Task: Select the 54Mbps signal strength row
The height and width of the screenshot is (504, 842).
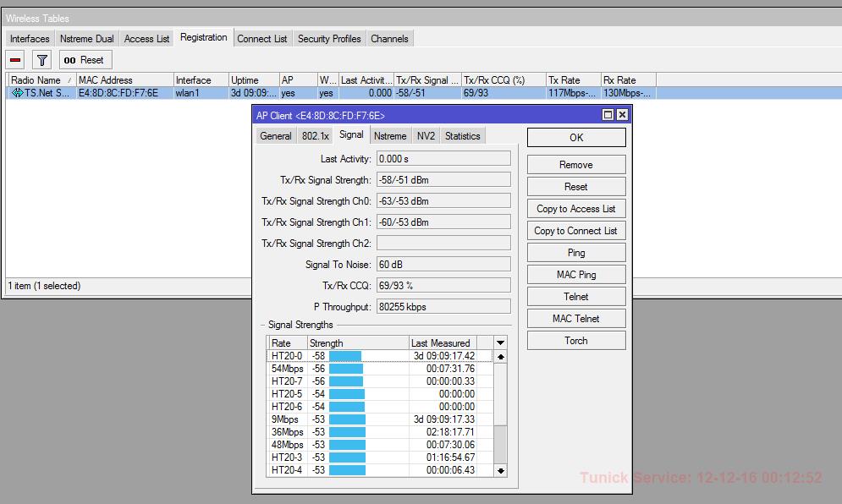Action: pyautogui.click(x=379, y=369)
